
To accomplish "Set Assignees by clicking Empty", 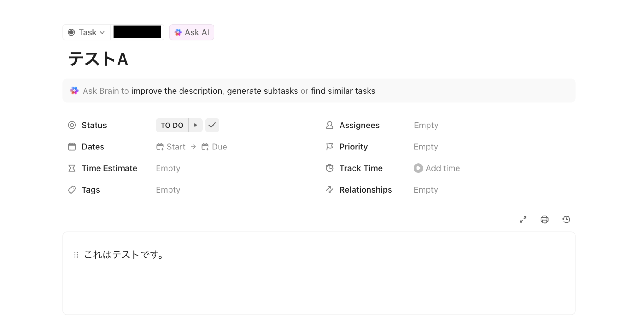I will point(426,125).
